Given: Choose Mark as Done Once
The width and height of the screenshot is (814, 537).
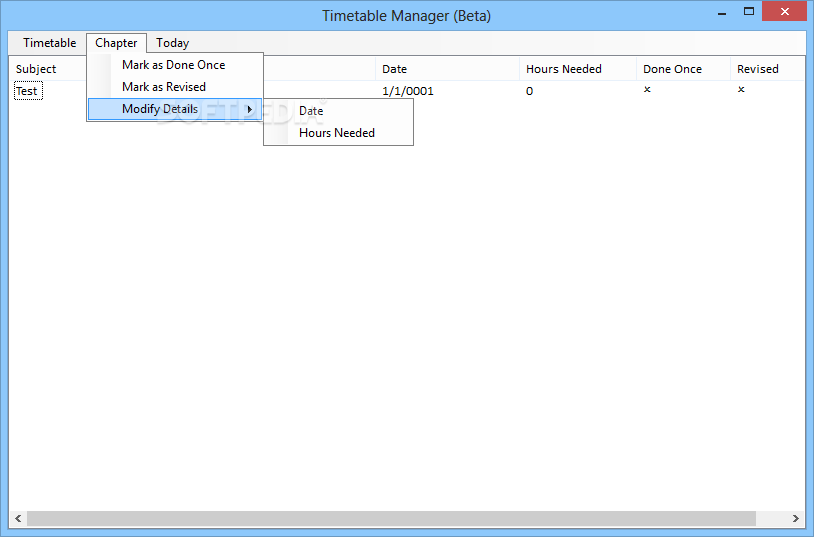Looking at the screenshot, I should pos(175,65).
